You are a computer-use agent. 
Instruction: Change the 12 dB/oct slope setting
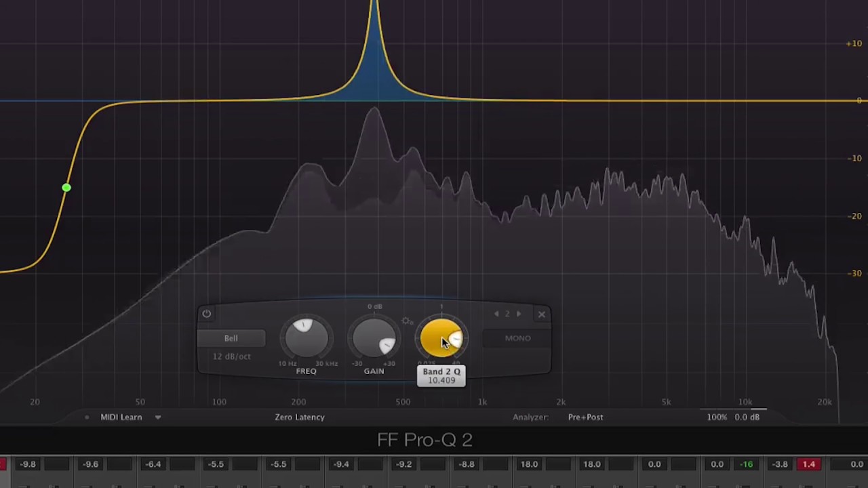[232, 357]
